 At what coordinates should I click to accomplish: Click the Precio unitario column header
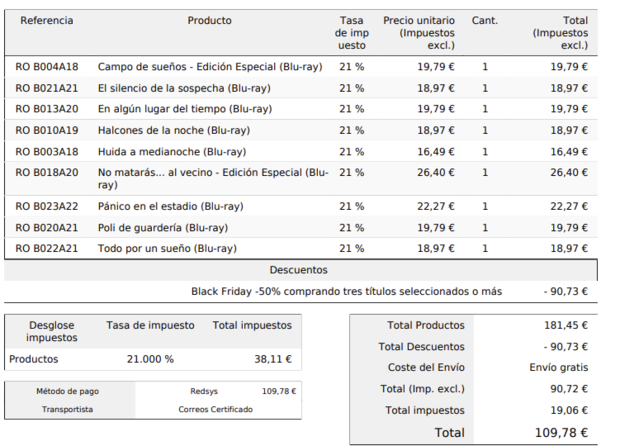point(418,33)
